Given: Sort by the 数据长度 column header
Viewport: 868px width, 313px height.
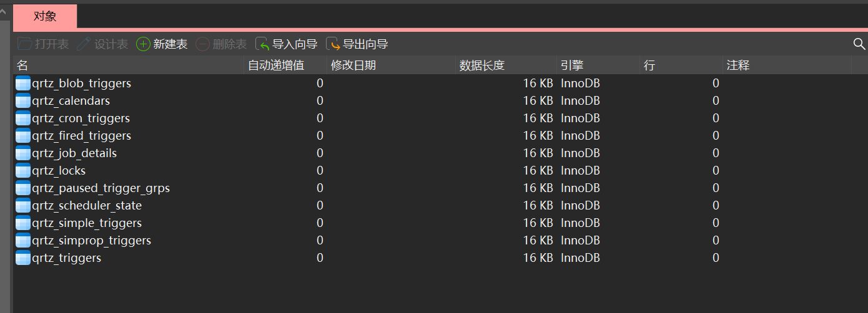Looking at the screenshot, I should [482, 65].
